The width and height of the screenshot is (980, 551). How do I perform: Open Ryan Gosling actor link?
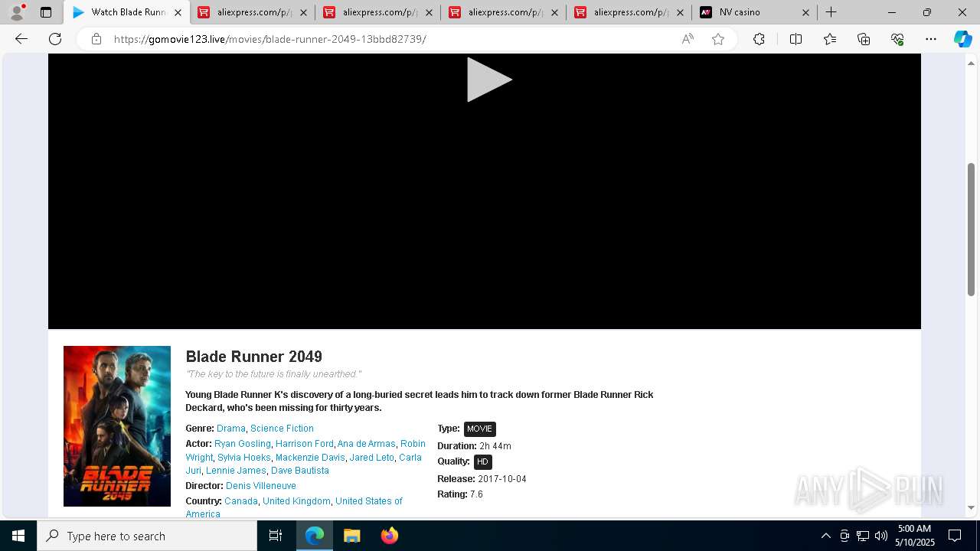(x=243, y=444)
